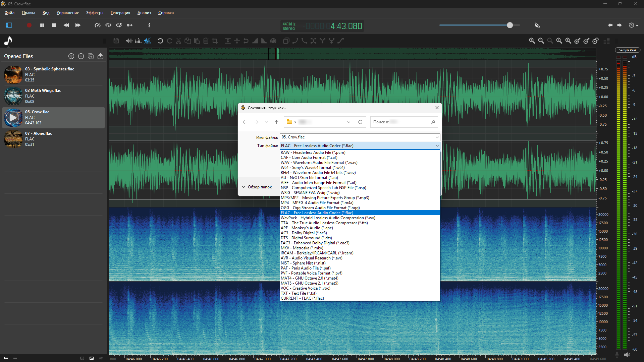This screenshot has height=362, width=644.
Task: Open the Эффекты menu
Action: [95, 13]
